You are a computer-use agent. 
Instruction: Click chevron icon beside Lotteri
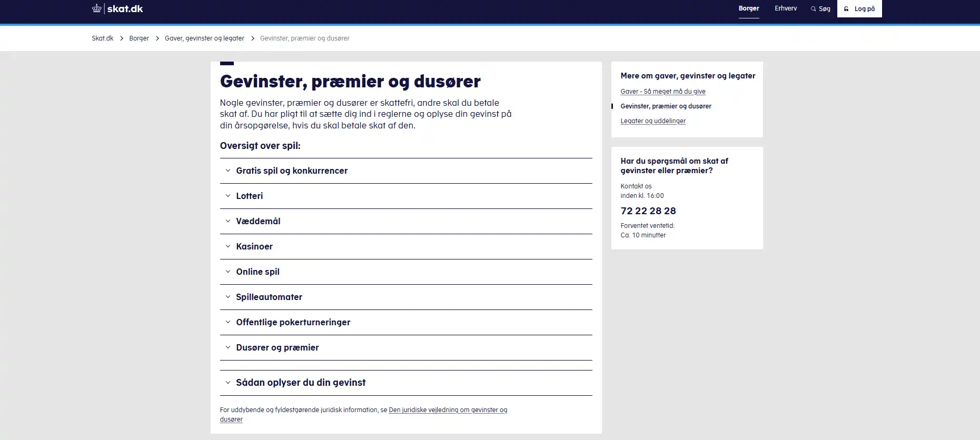pyautogui.click(x=228, y=196)
